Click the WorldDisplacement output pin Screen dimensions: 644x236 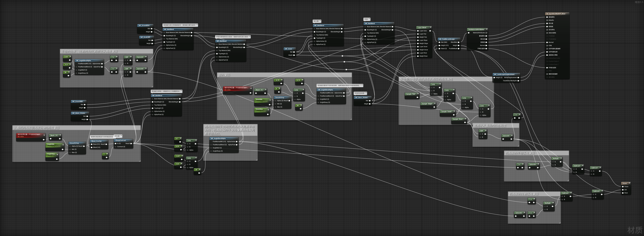coord(518,78)
